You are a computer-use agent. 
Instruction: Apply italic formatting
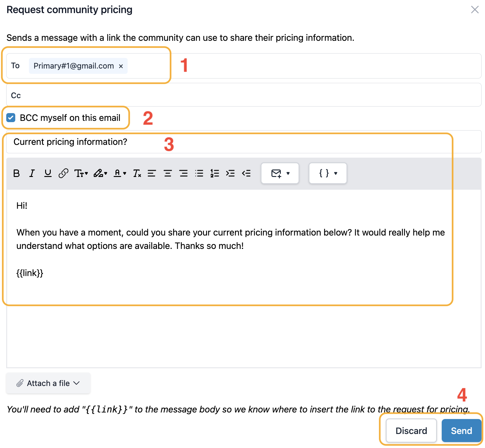pos(32,173)
